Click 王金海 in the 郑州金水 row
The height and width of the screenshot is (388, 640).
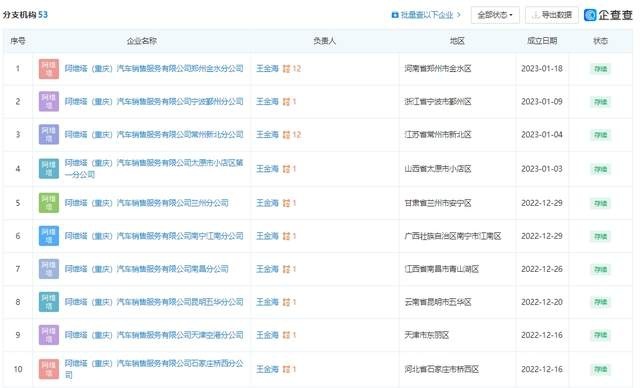pos(267,69)
